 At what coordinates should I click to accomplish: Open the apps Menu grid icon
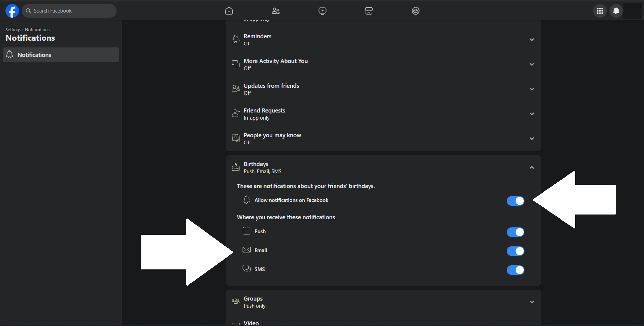(x=600, y=11)
